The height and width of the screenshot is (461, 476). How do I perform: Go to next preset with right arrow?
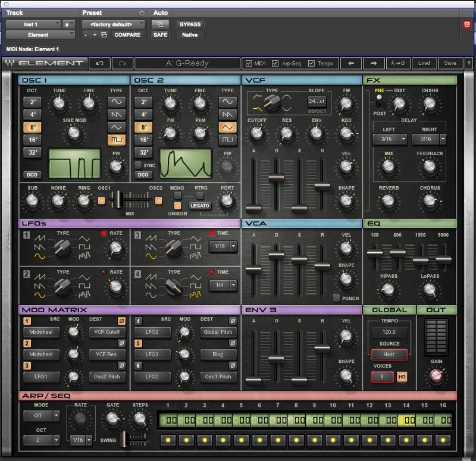[x=374, y=63]
